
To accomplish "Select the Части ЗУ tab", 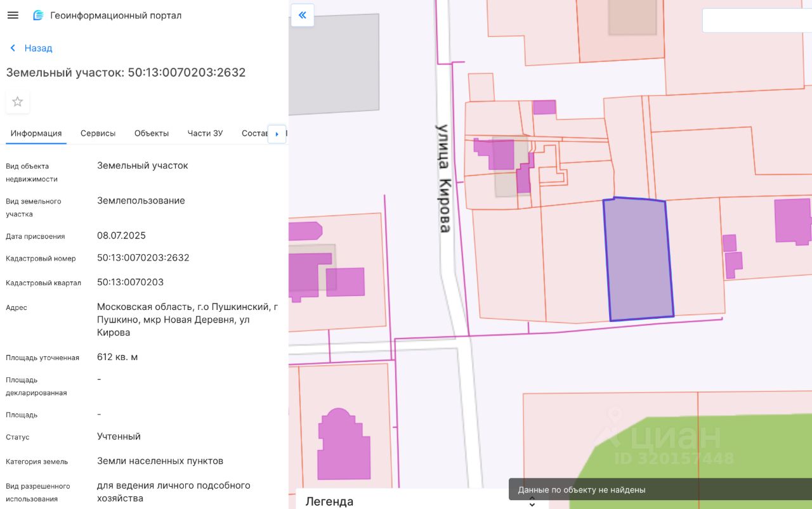I will pos(205,133).
